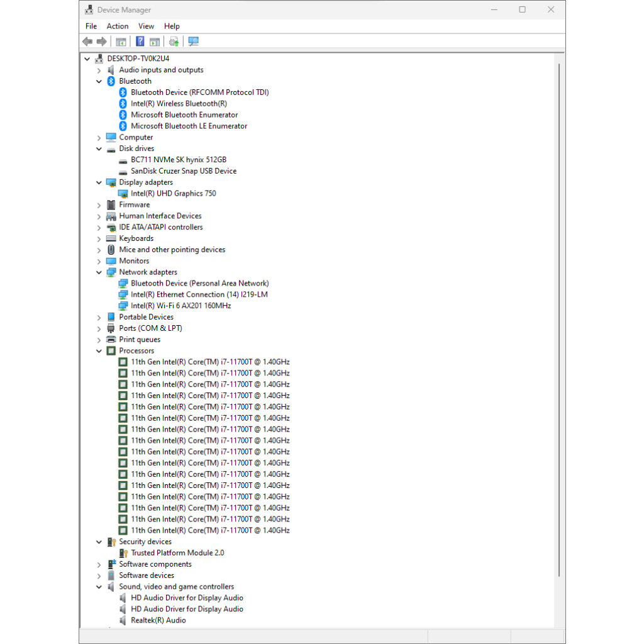644x644 pixels.
Task: Collapse the Bluetooth category
Action: point(99,81)
